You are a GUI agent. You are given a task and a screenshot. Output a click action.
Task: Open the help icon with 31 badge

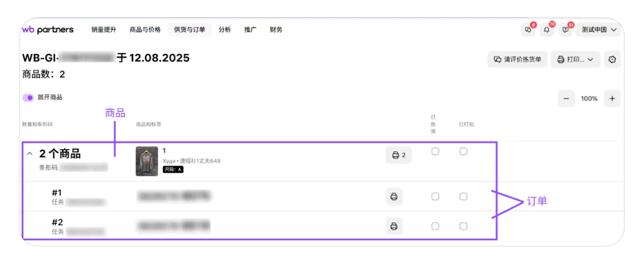(x=565, y=30)
